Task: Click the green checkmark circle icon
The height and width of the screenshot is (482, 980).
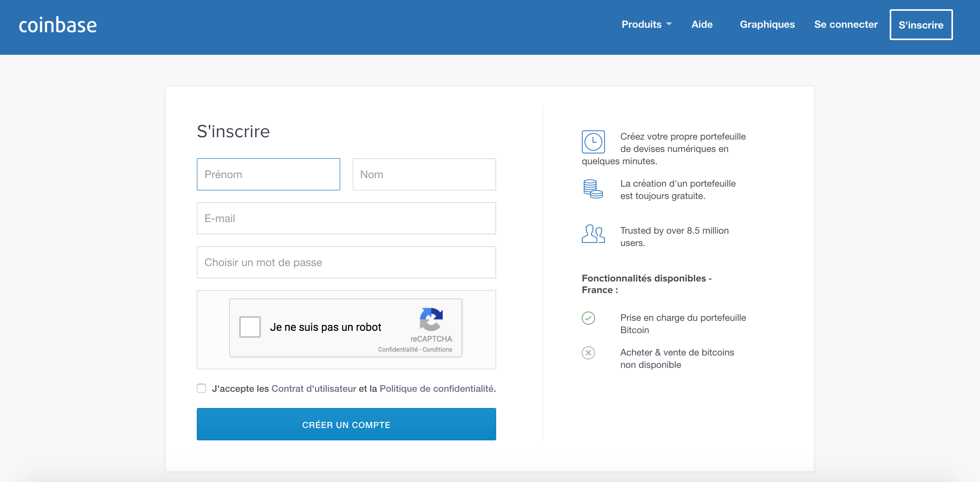Action: pos(588,318)
